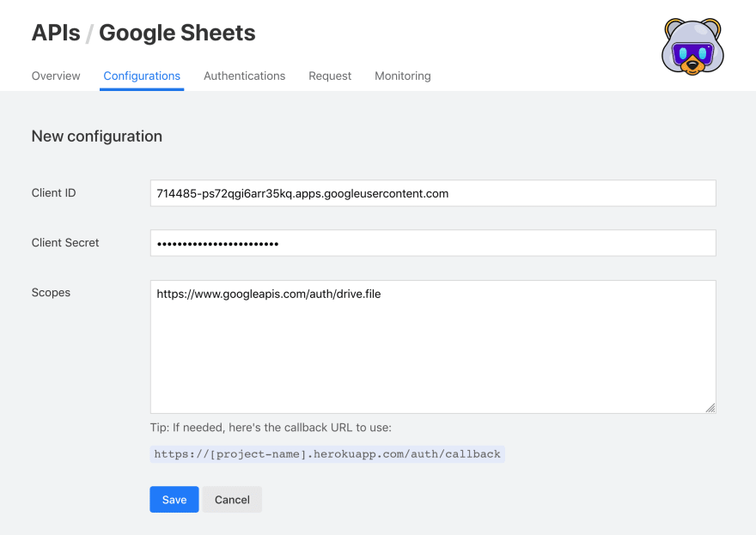Image resolution: width=756 pixels, height=535 pixels.
Task: Save the new configuration
Action: [174, 499]
